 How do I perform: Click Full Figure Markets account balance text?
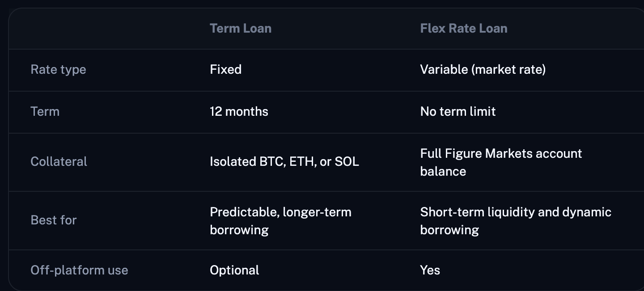[501, 162]
